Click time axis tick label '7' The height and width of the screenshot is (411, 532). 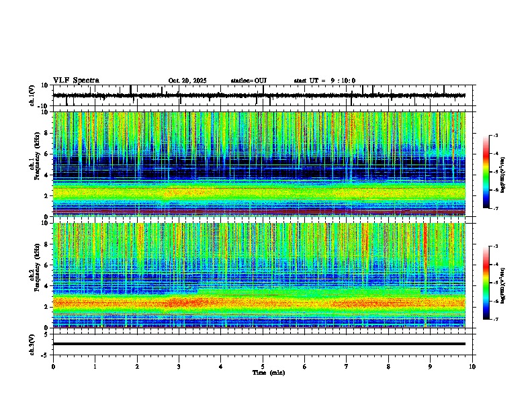pyautogui.click(x=347, y=367)
